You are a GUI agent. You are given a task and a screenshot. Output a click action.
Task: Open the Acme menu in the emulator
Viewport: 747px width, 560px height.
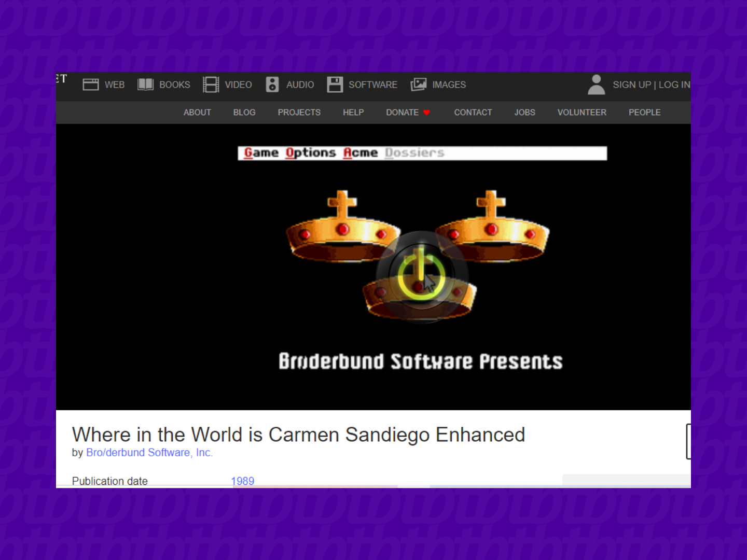[x=361, y=153]
